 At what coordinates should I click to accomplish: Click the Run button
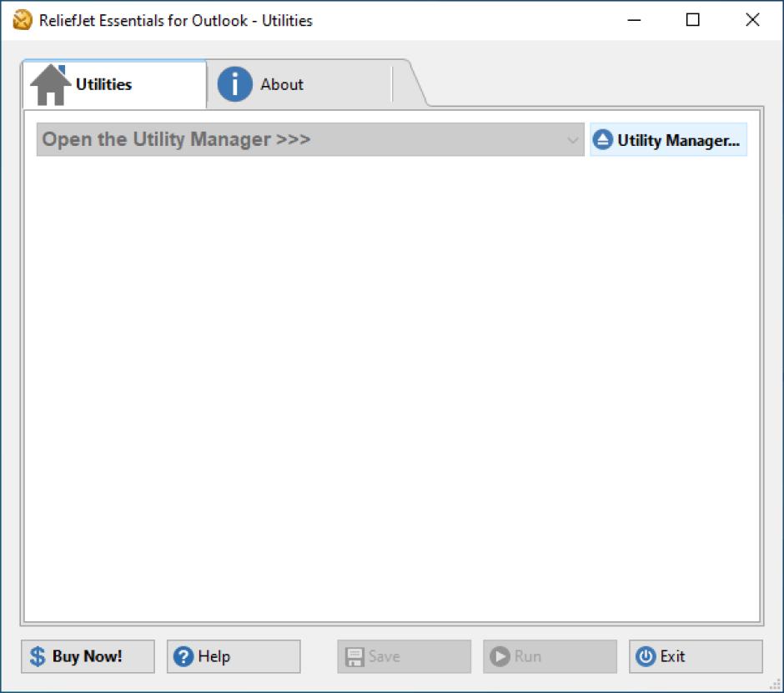point(550,656)
